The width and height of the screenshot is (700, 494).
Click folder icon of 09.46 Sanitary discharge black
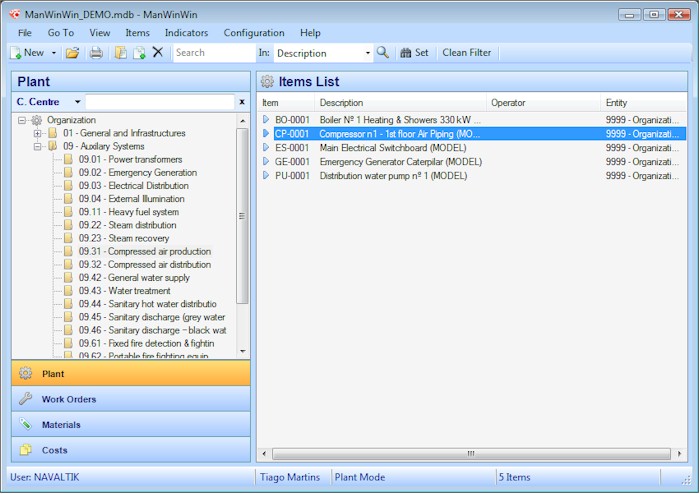point(68,330)
